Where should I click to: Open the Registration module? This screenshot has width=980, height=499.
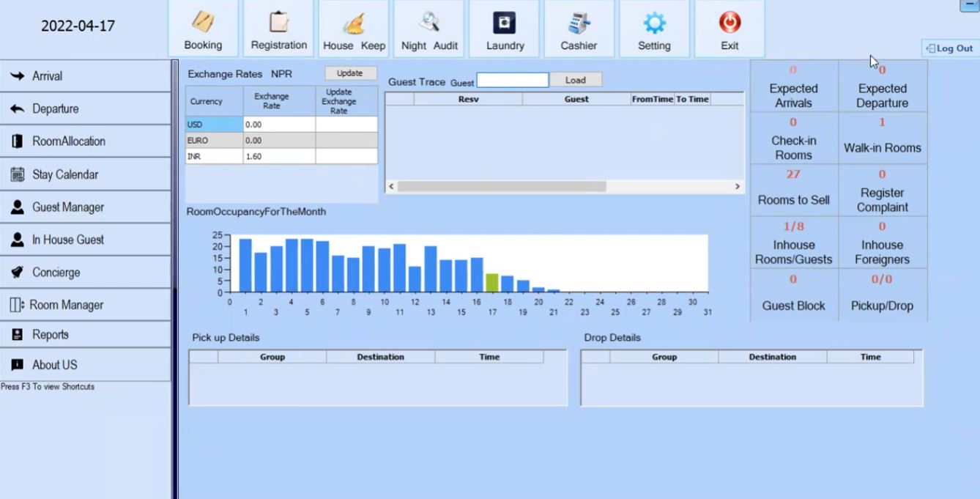278,28
